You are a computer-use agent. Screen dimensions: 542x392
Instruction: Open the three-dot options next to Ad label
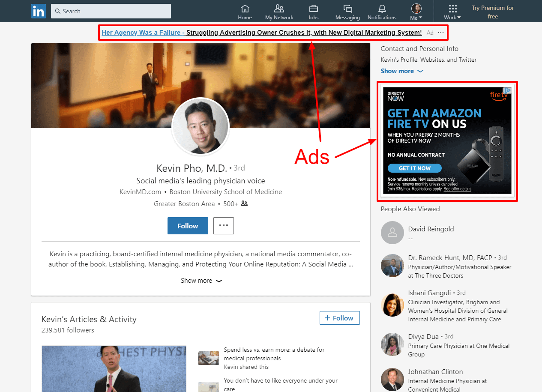pyautogui.click(x=441, y=33)
